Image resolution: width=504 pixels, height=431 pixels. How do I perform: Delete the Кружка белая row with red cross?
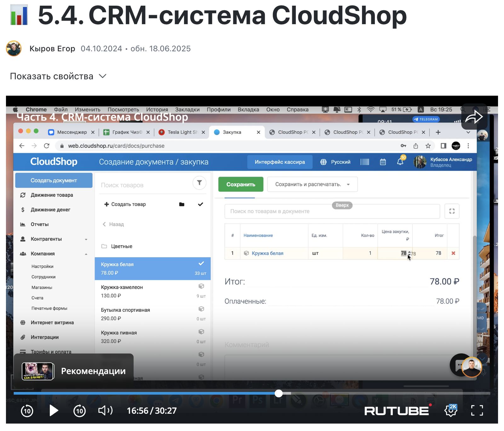(453, 253)
